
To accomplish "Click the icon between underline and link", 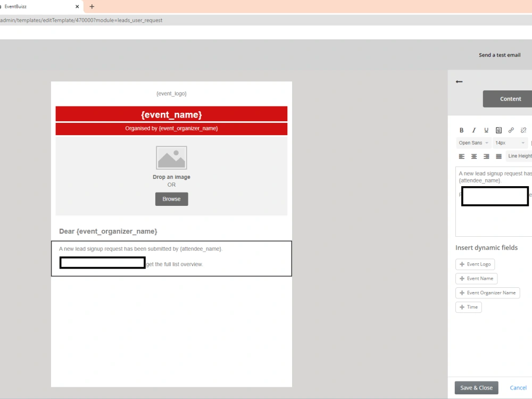I will tap(499, 130).
